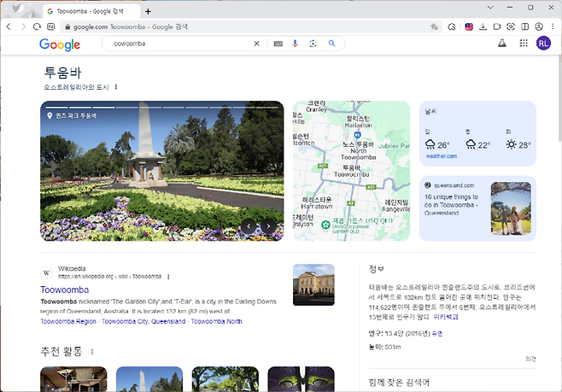This screenshot has height=392, width=562.
Task: Open Search Labs flask icon
Action: [501, 44]
